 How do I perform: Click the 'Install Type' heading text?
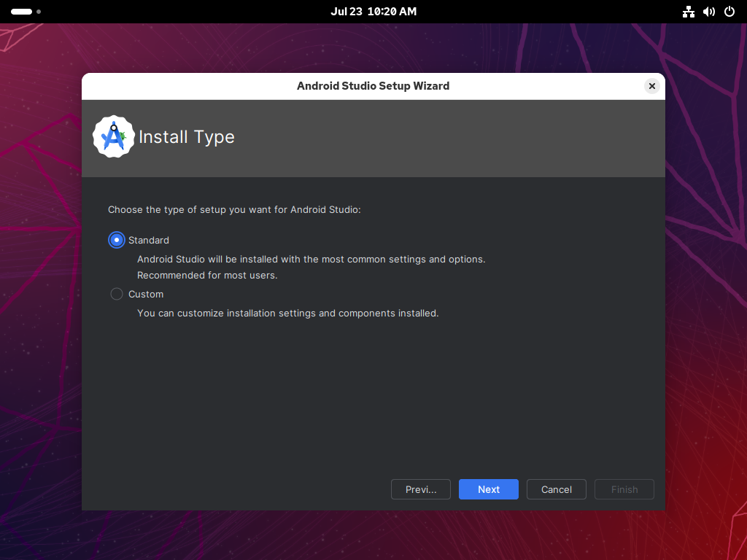(186, 137)
